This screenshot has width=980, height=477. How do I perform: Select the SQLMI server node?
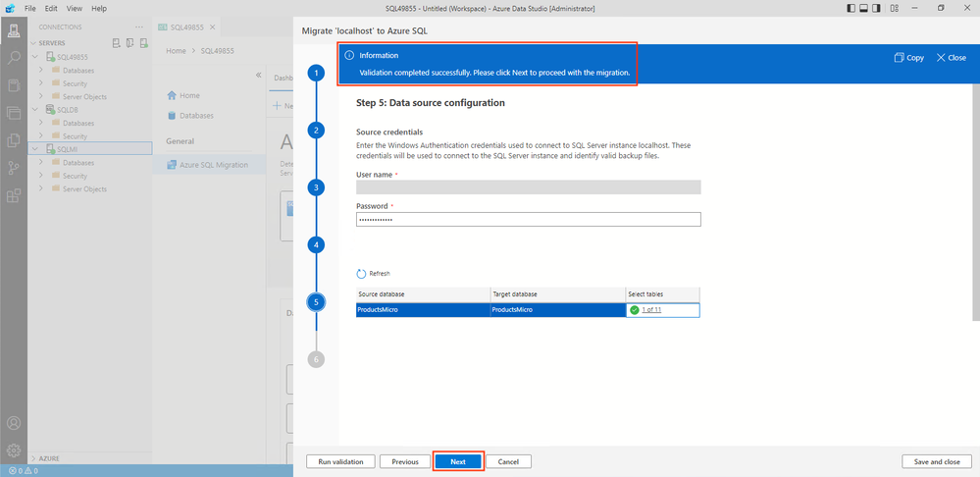coord(90,149)
